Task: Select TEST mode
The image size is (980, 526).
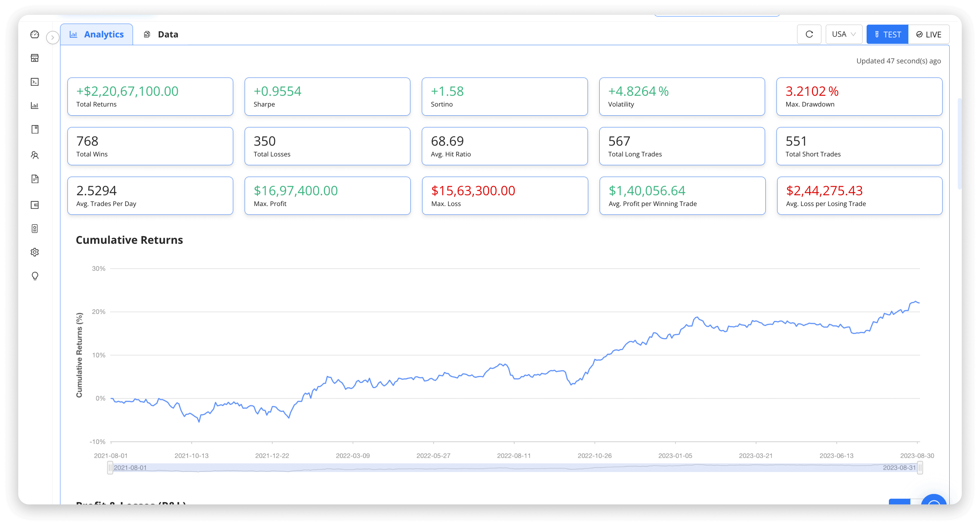Action: click(887, 34)
